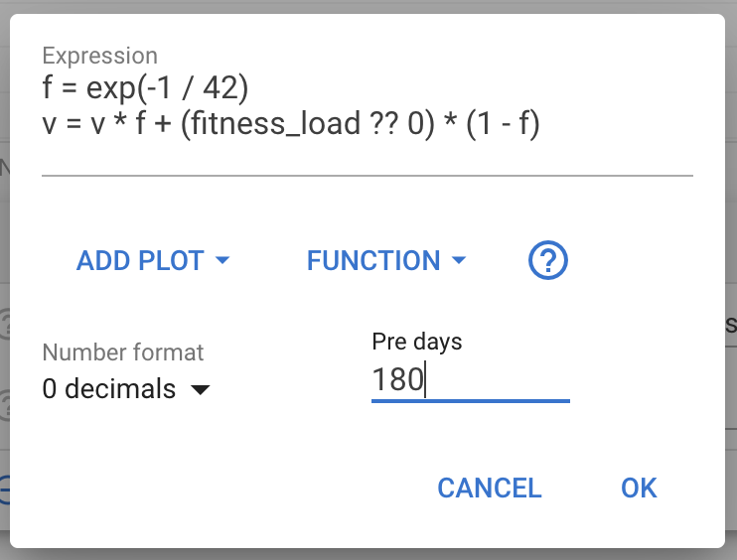The image size is (737, 560).
Task: Open the help question mark icon
Action: click(548, 261)
